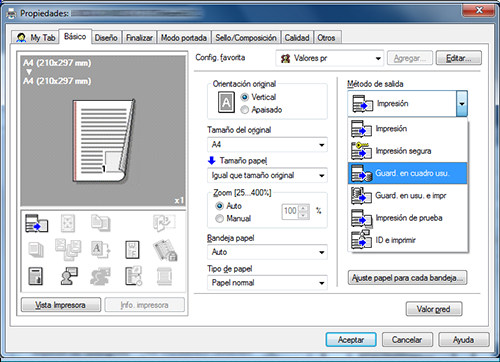Click the Vista impresora button
Screen dimensions: 500x362
point(61,305)
